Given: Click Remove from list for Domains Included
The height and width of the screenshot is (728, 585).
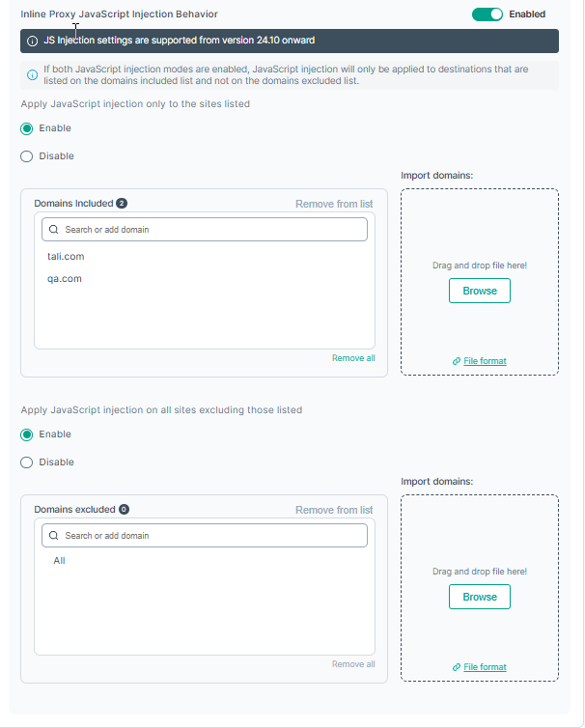Looking at the screenshot, I should 334,204.
